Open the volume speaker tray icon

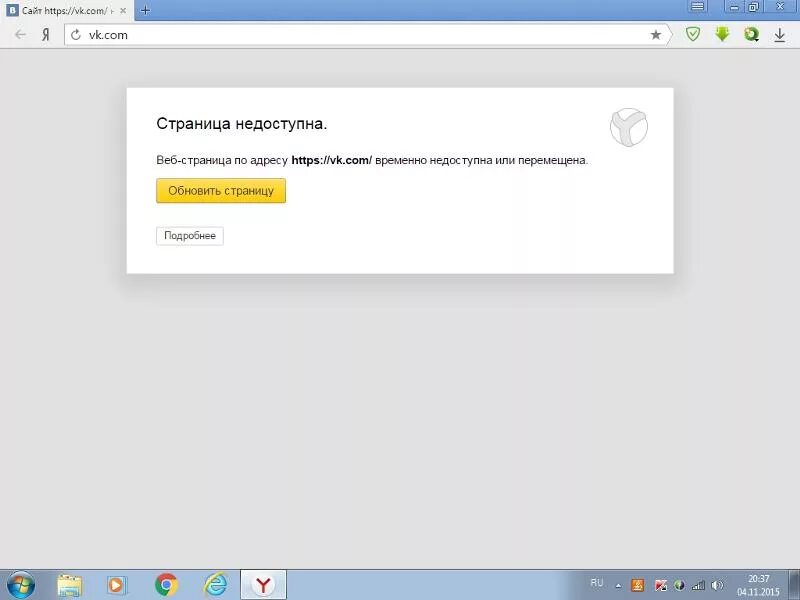pyautogui.click(x=717, y=585)
